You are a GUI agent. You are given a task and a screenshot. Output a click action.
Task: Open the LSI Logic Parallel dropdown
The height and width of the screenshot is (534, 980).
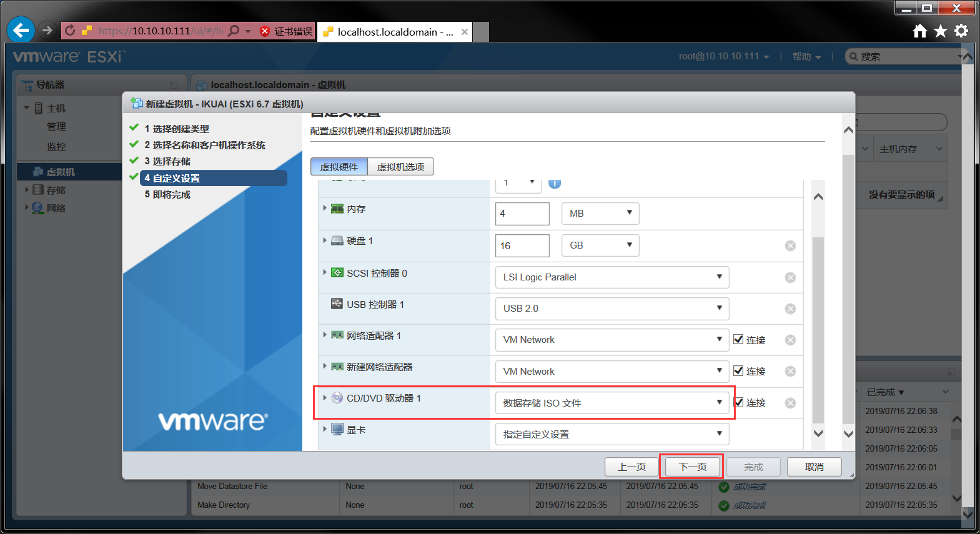(612, 277)
